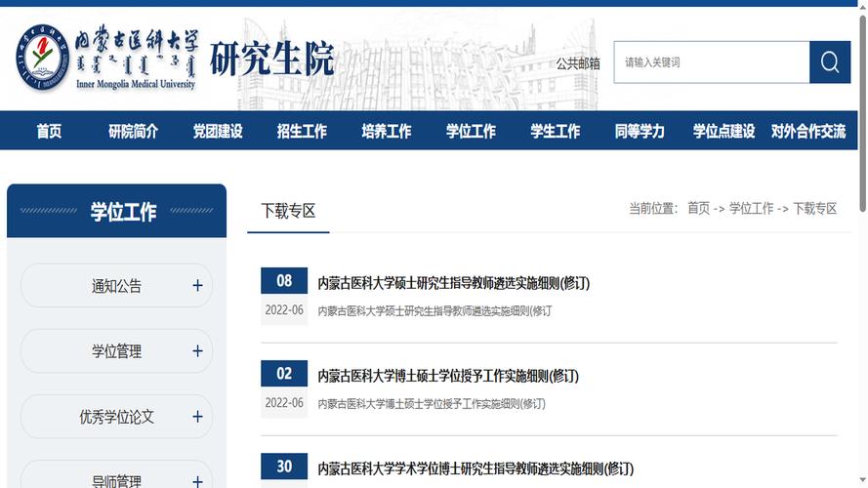Open 学术学位博士研究生指导教师遴选实施细则 article title
Screen dimensions: 868x488
(475, 469)
